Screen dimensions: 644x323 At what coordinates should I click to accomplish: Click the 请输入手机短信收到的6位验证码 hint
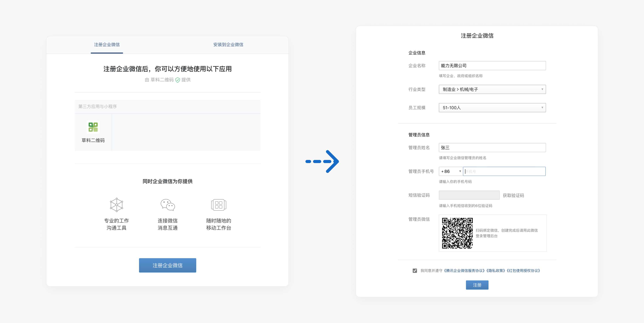pyautogui.click(x=465, y=206)
